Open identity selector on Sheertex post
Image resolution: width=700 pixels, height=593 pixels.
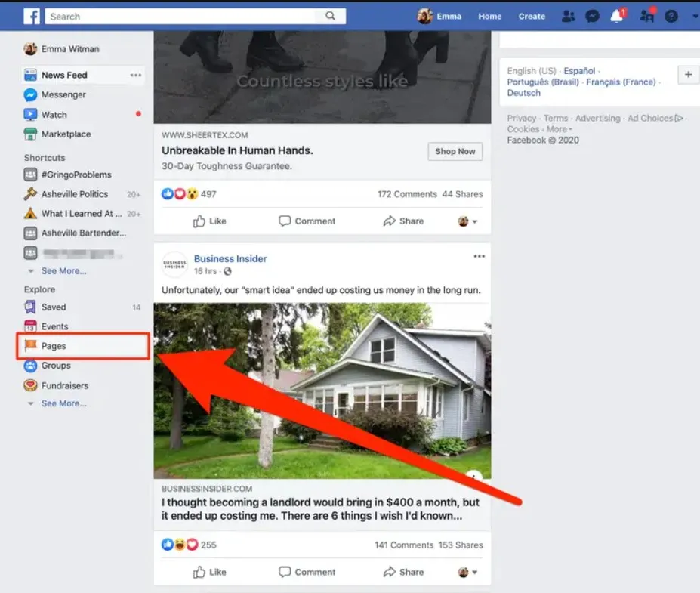[x=467, y=221]
